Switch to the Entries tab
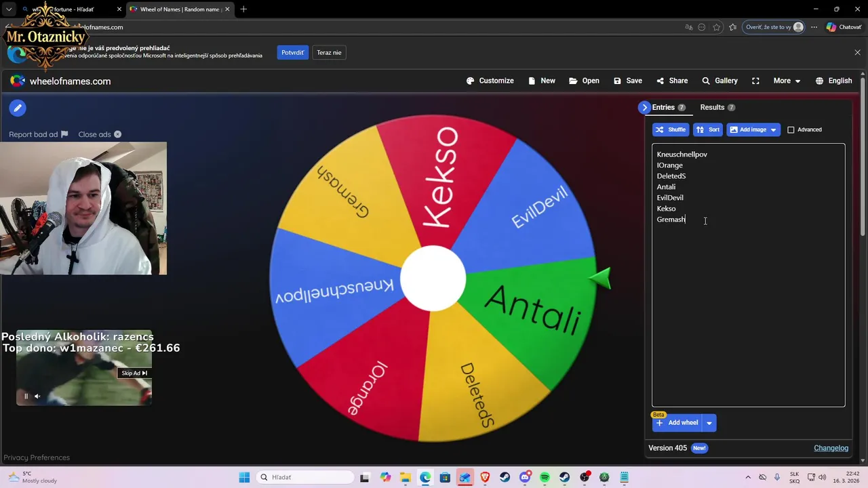868x488 pixels. pyautogui.click(x=669, y=107)
